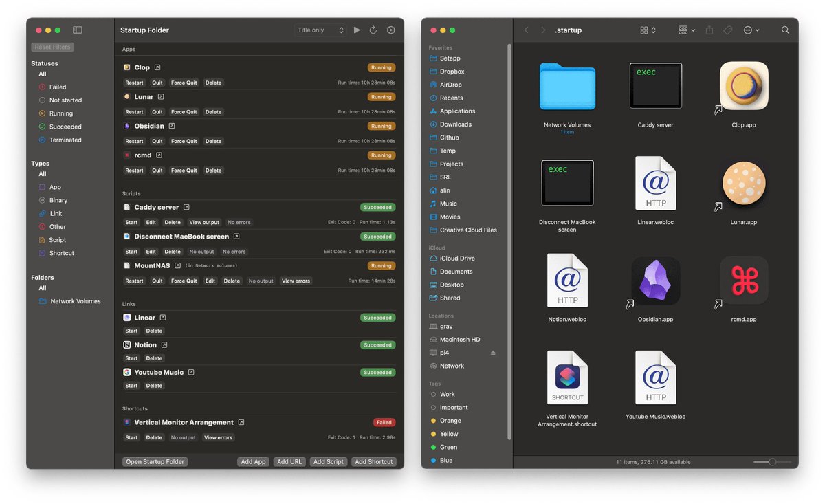Screen dimensions: 825x504
Task: Click Reset Filters button
Action: click(x=53, y=47)
